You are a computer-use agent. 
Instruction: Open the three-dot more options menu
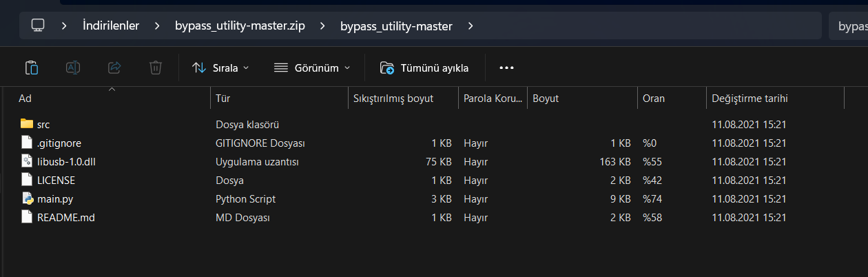click(507, 68)
